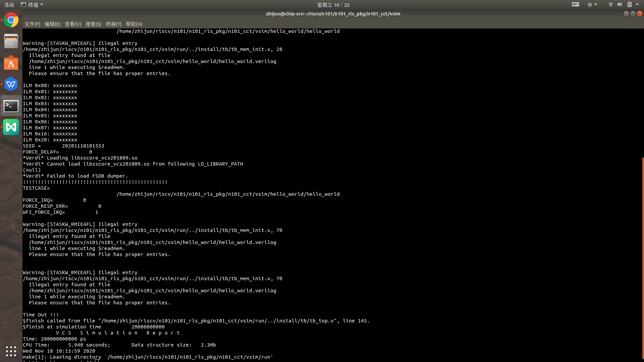Click the 'Time Out !!!' line
The height and width of the screenshot is (362, 644).
click(41, 315)
